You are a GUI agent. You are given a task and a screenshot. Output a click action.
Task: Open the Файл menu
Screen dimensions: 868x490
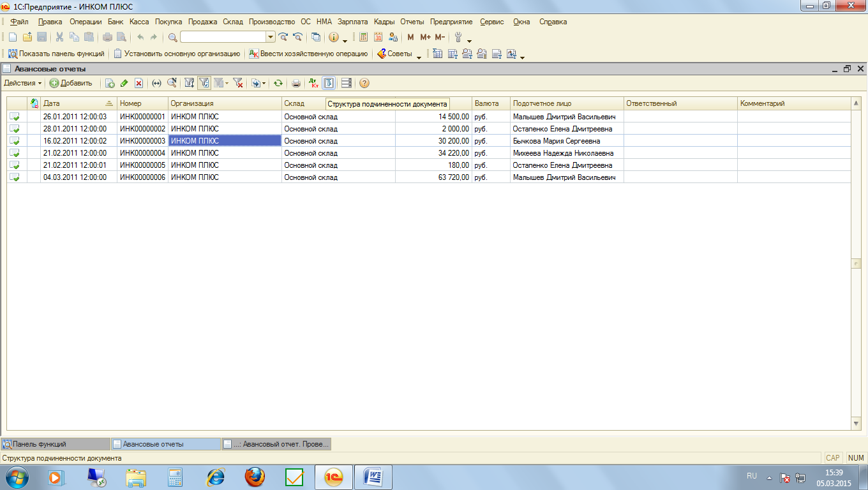point(19,22)
